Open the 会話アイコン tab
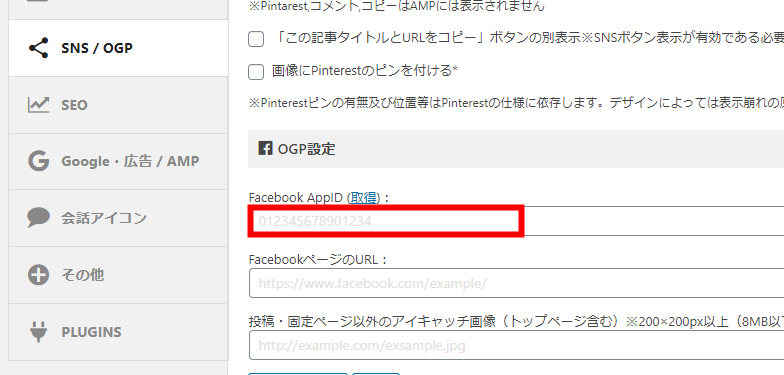Viewport: 784px width, 375px height. pyautogui.click(x=118, y=218)
